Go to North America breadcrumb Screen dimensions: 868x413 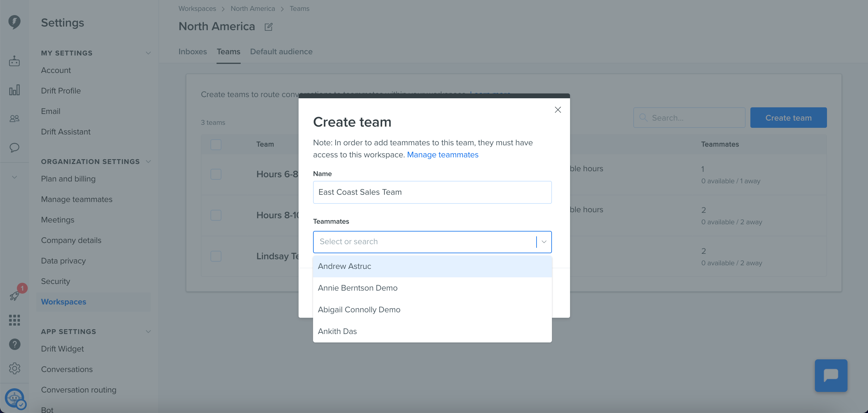pyautogui.click(x=253, y=8)
